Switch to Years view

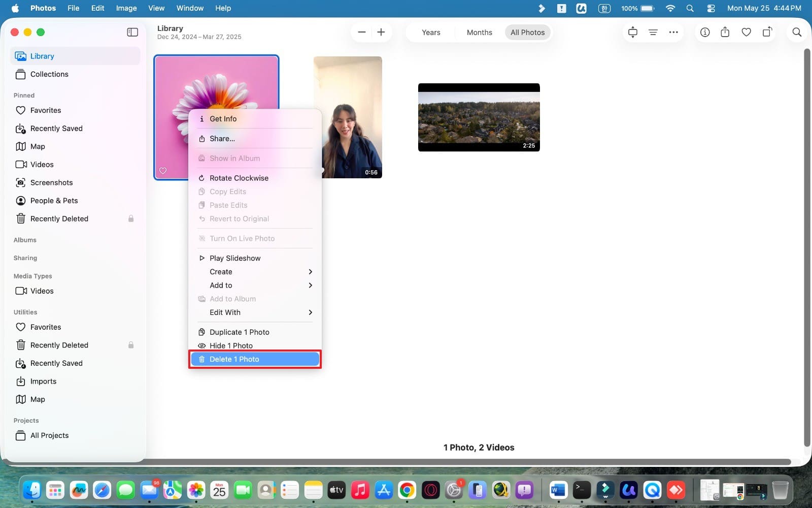tap(431, 33)
